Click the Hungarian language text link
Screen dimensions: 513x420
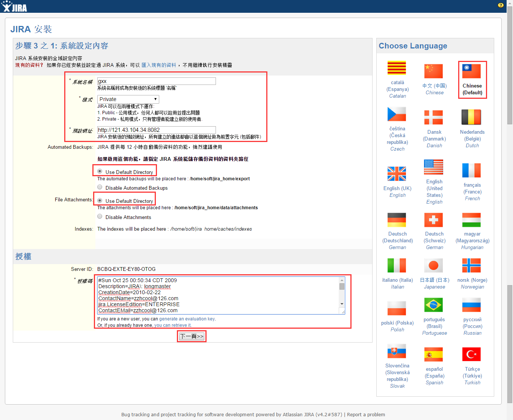click(x=472, y=248)
